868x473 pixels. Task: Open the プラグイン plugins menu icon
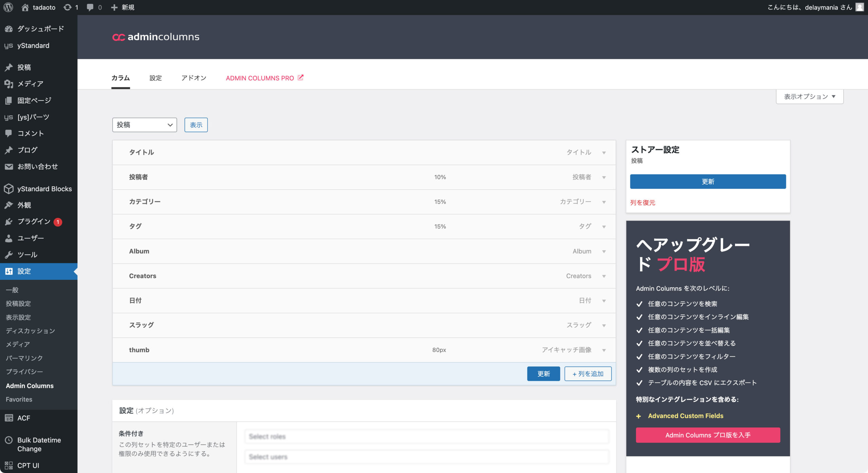pos(9,222)
